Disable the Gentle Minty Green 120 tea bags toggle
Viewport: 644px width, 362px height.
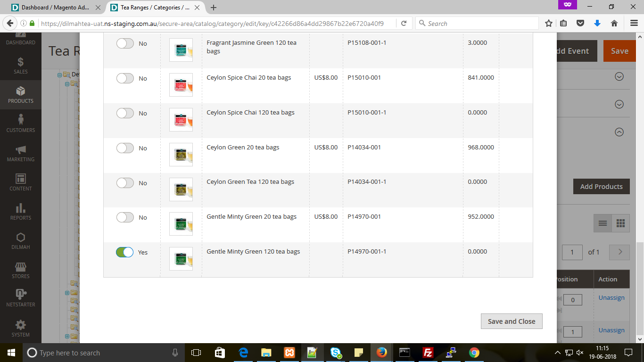125,252
